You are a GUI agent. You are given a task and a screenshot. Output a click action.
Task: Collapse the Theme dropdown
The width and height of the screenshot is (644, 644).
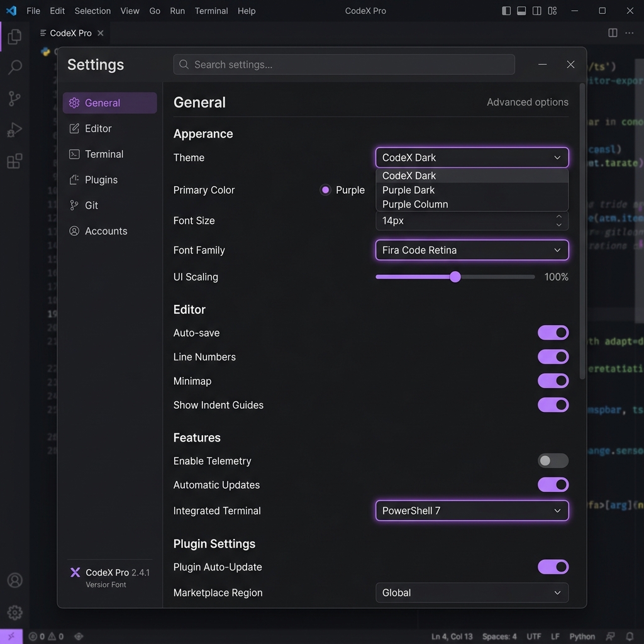pyautogui.click(x=472, y=157)
